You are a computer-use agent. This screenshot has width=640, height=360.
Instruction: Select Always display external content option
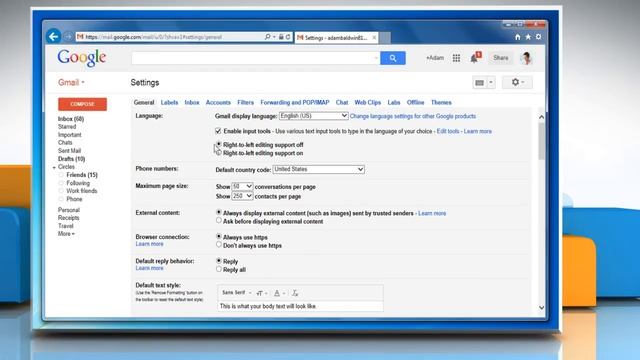point(219,212)
